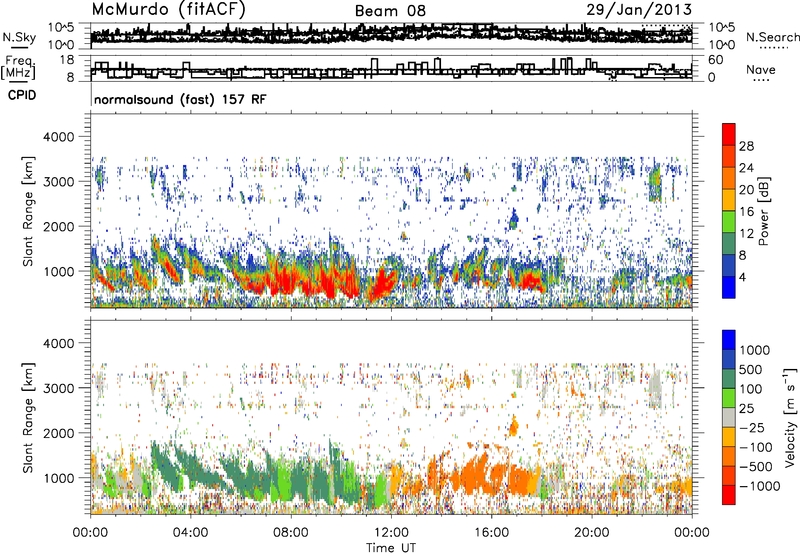Click the '12:00' time axis tick label
Viewport: 800px width, 554px height.
391,533
